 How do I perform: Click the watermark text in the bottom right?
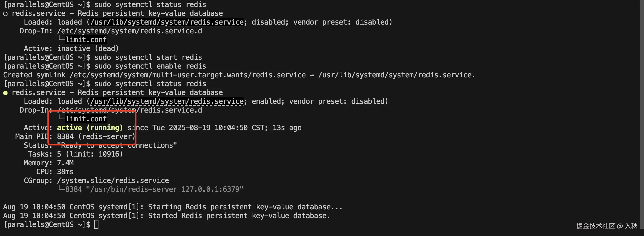[x=606, y=226]
